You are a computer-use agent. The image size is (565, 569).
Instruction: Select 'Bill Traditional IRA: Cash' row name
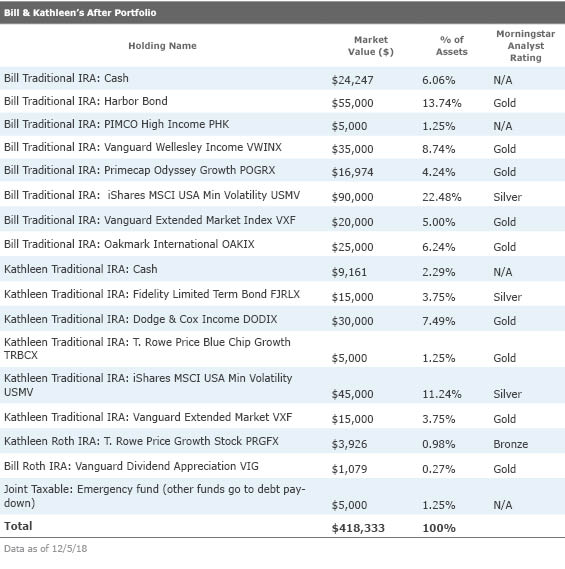point(66,78)
